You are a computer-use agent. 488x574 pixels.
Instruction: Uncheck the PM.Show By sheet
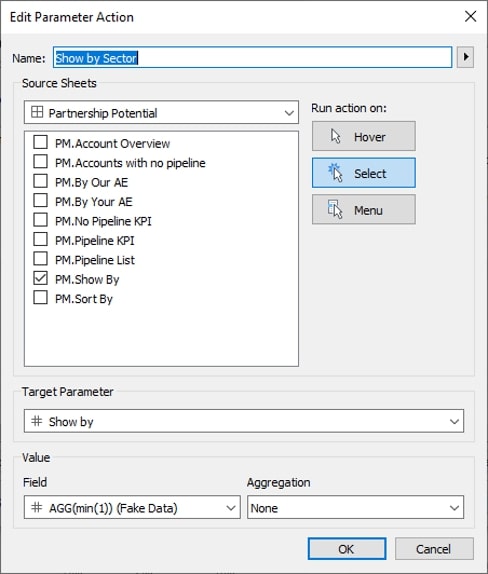(40, 278)
